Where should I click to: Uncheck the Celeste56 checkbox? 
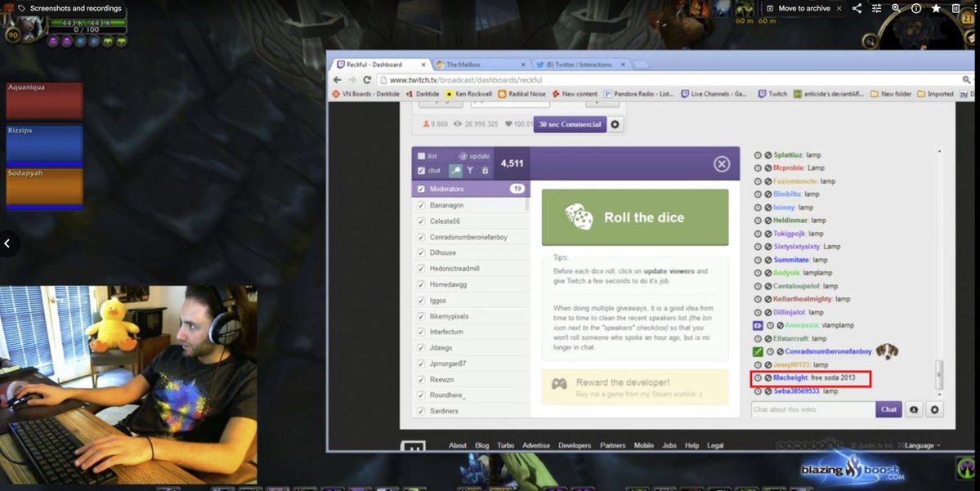pos(421,221)
